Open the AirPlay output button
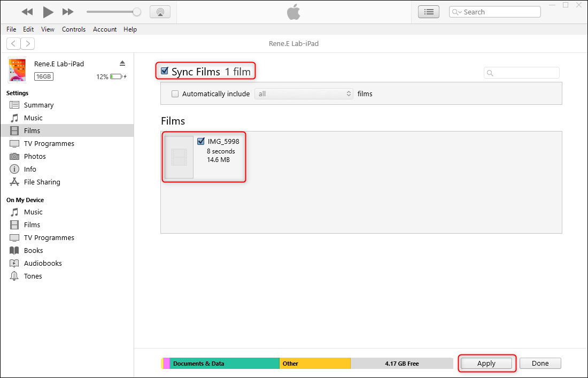 [x=160, y=12]
